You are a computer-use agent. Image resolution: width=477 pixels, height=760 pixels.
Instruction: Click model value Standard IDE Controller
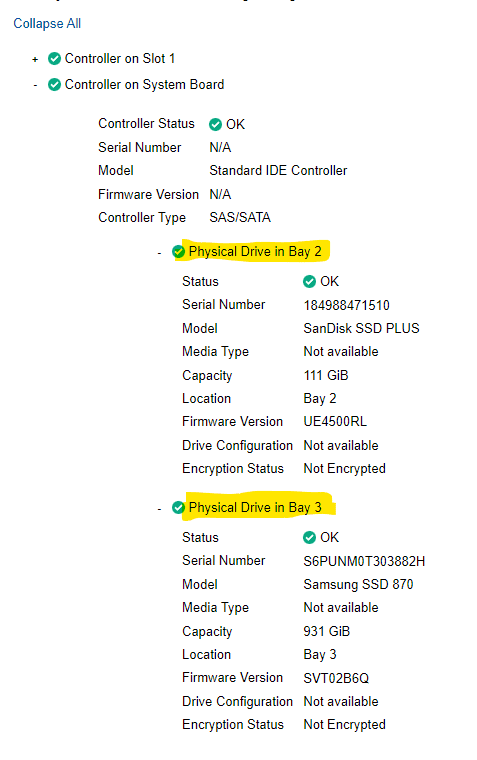pos(278,171)
